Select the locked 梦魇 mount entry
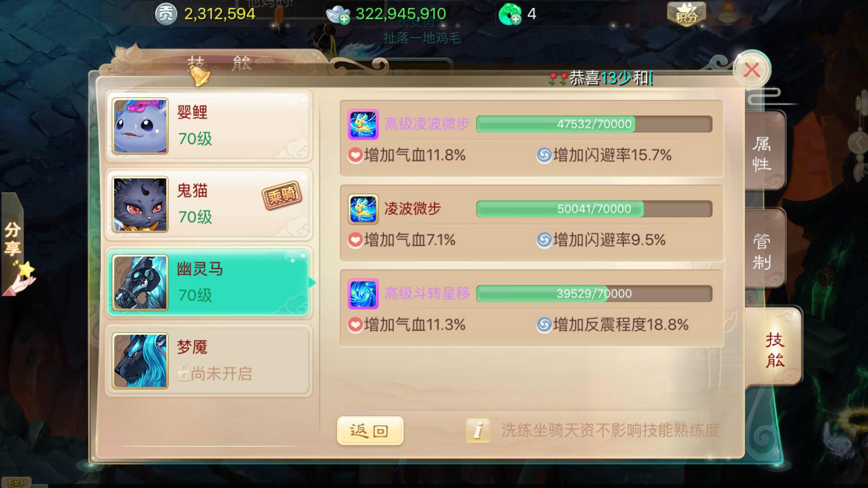Screen dimensions: 868x488 [x=209, y=360]
